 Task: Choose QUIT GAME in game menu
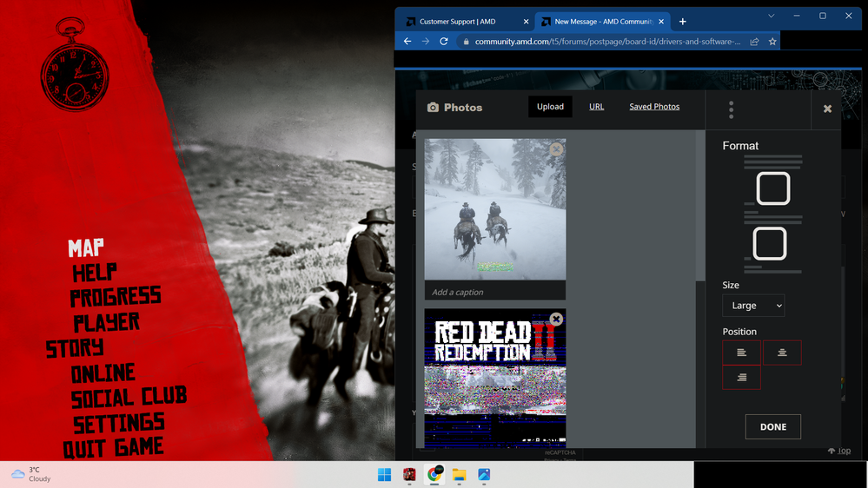[113, 447]
